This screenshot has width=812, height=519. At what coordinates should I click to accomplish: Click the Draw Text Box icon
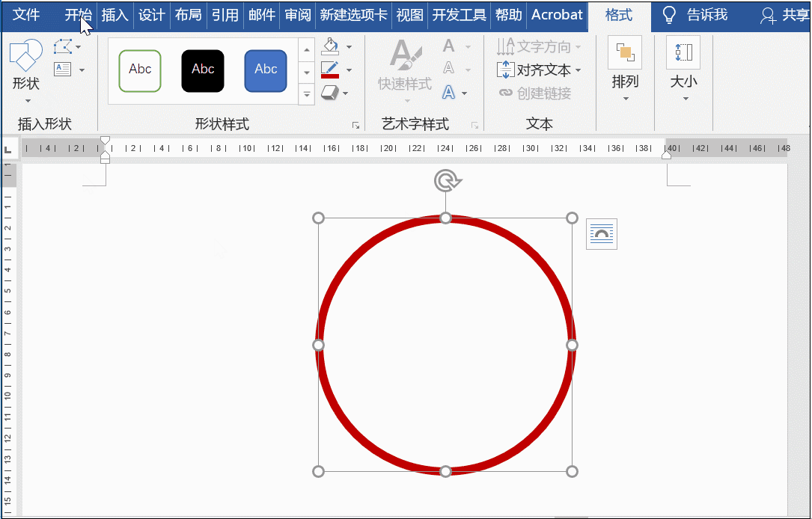pyautogui.click(x=62, y=69)
